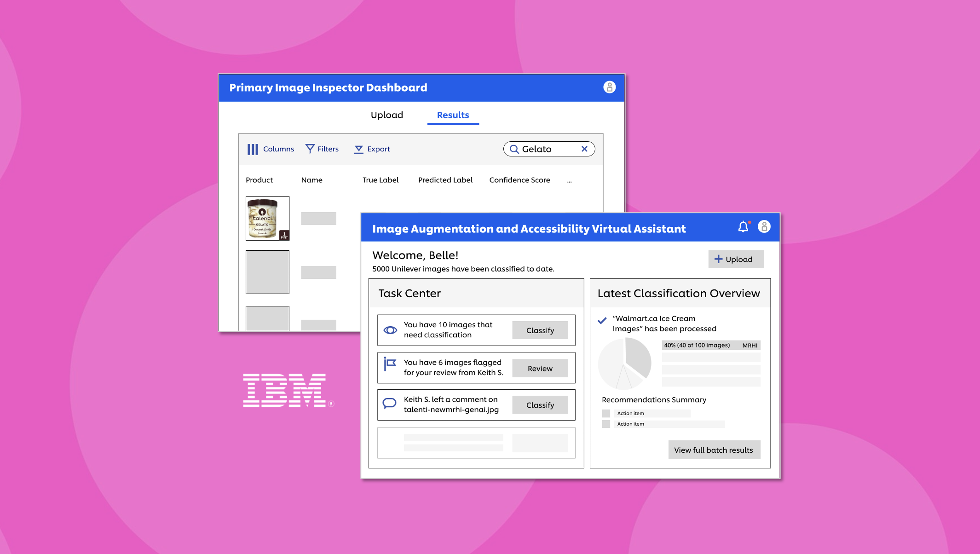Screen dimensions: 980x554
Task: Click the flag icon beside flagged images task
Action: pyautogui.click(x=389, y=365)
